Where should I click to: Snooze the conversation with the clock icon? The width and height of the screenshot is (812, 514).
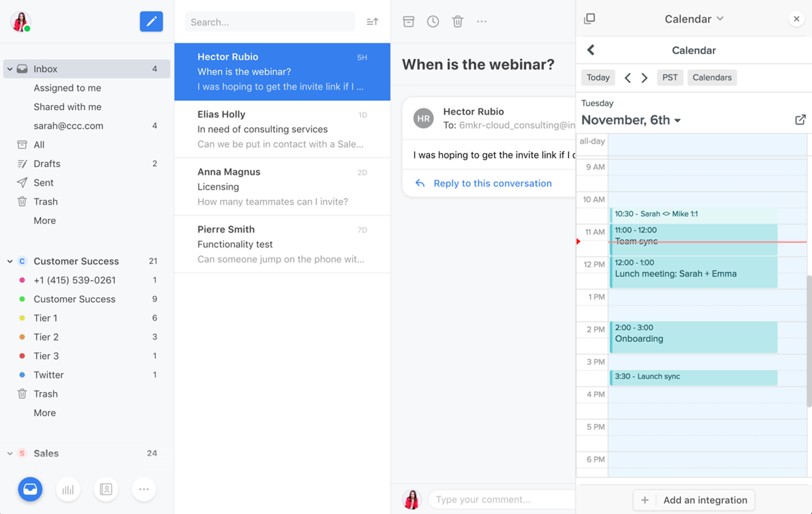point(433,21)
